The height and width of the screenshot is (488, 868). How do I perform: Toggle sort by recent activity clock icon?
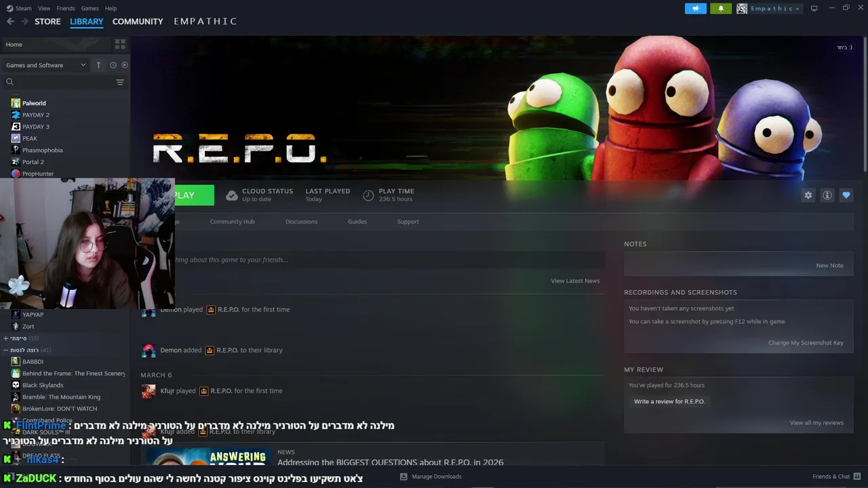point(113,65)
